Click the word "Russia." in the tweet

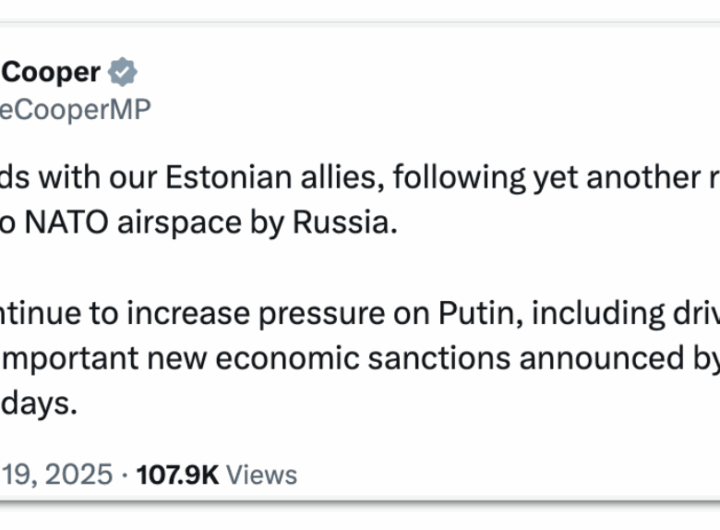coord(345,223)
